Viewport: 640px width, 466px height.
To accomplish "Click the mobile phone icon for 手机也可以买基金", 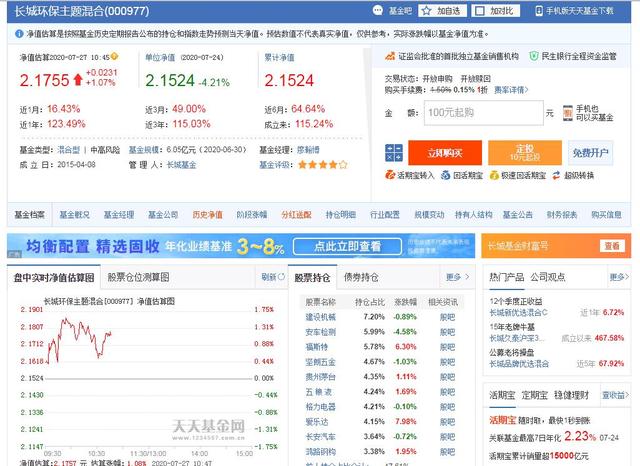I will tap(567, 113).
